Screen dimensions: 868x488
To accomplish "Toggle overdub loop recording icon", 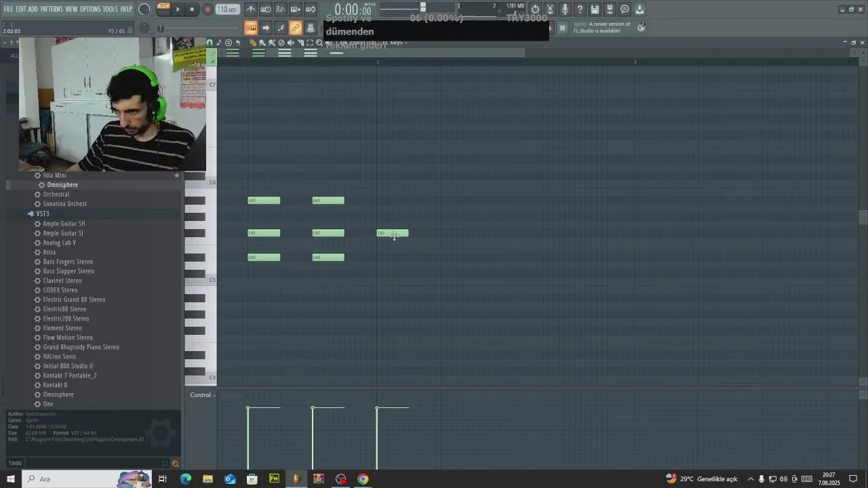I will point(296,9).
